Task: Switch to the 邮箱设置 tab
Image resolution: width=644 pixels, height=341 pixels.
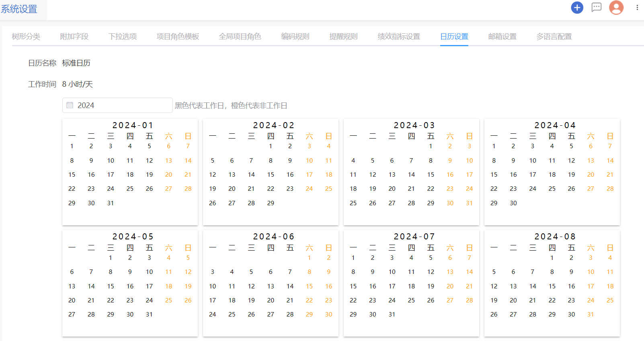Action: [x=502, y=37]
